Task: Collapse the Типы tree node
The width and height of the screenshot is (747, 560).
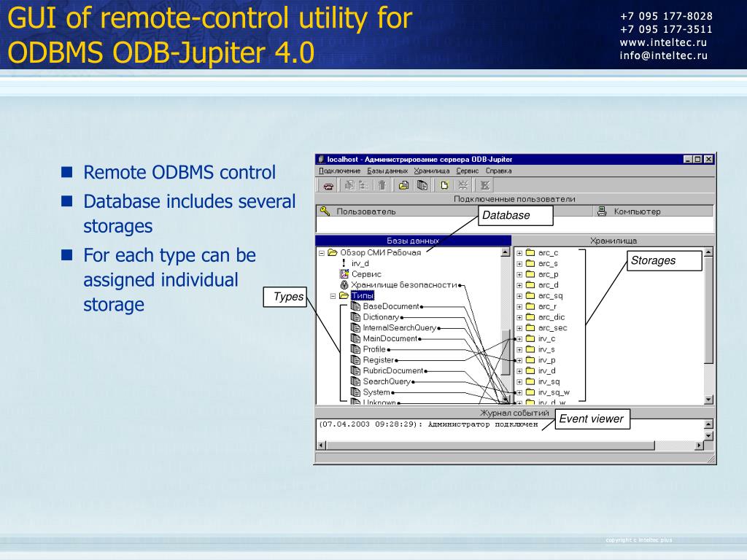Action: point(333,296)
